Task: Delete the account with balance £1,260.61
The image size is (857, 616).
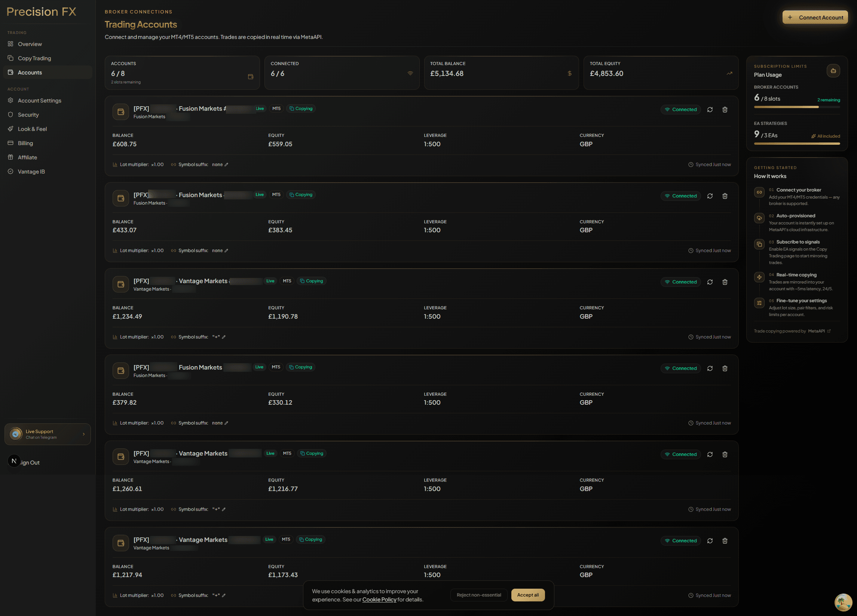Action: point(725,454)
